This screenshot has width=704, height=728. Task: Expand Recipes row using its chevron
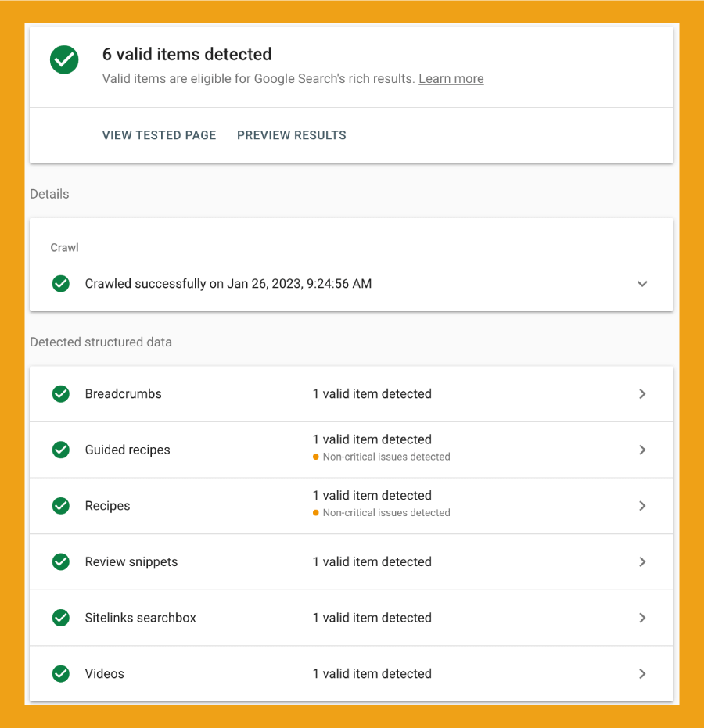pos(642,506)
